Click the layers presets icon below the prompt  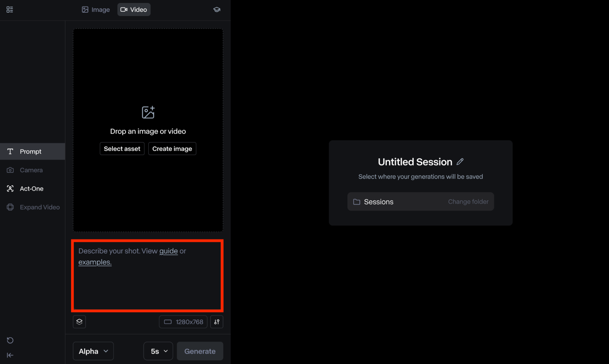click(79, 322)
